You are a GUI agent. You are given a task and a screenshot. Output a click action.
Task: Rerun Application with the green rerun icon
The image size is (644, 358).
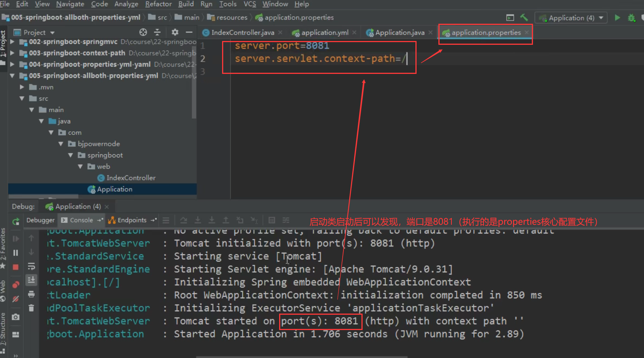[16, 221]
